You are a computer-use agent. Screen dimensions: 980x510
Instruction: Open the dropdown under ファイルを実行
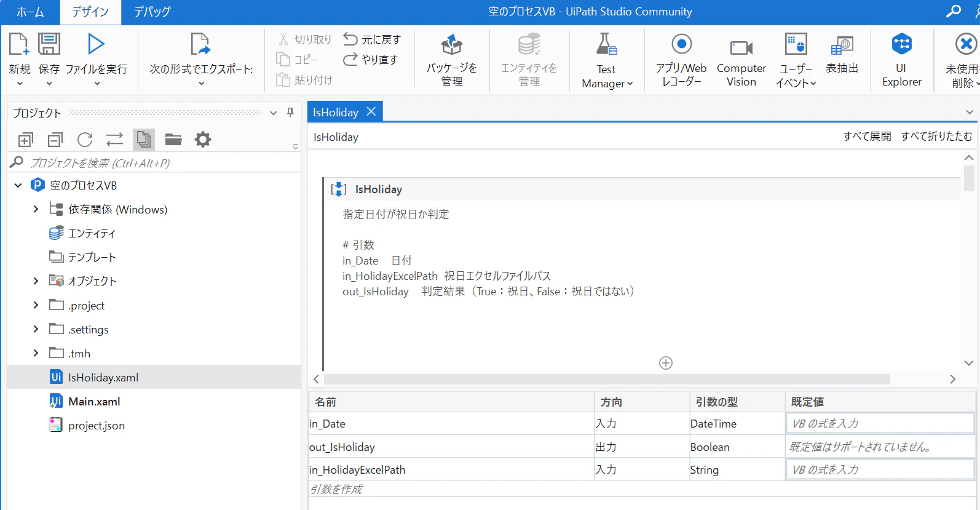point(97,84)
